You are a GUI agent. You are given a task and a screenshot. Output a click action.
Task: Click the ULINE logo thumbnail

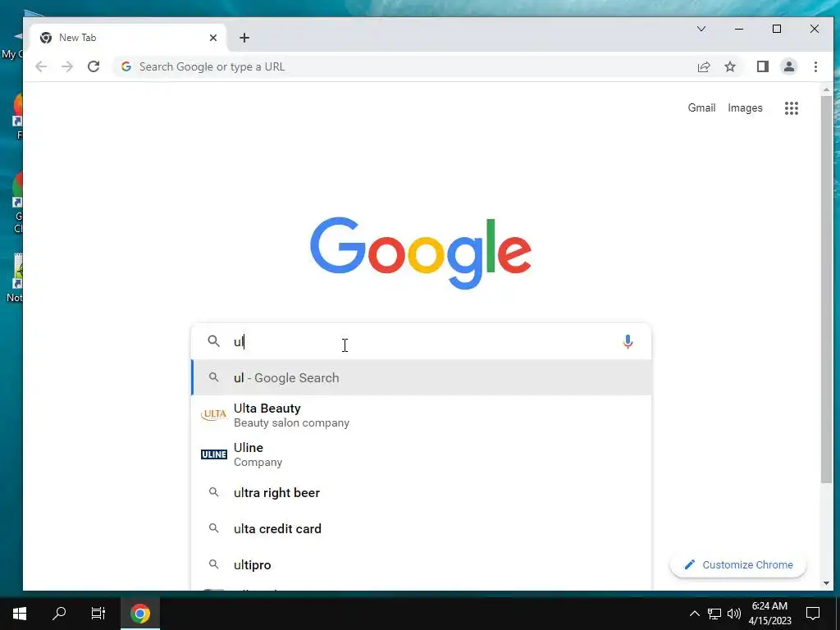click(214, 454)
